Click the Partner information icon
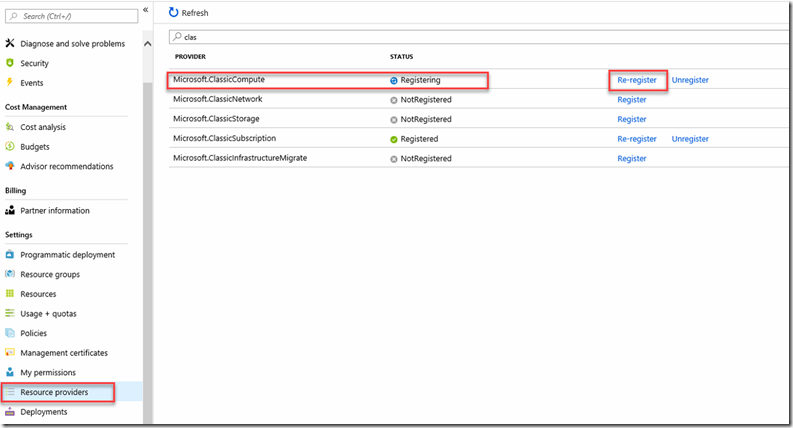Viewport: 793px width, 428px height. [10, 210]
